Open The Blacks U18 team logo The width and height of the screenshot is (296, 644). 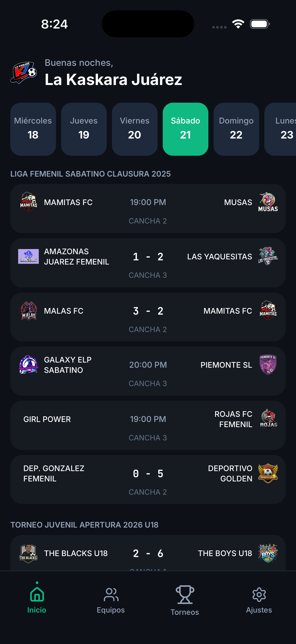point(28,553)
